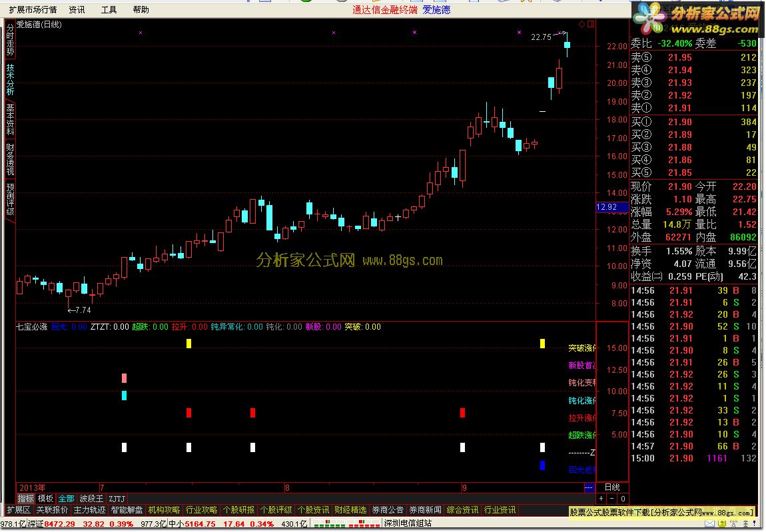This screenshot has width=766, height=532.
Task: Open the 帮助 menu
Action: [141, 10]
